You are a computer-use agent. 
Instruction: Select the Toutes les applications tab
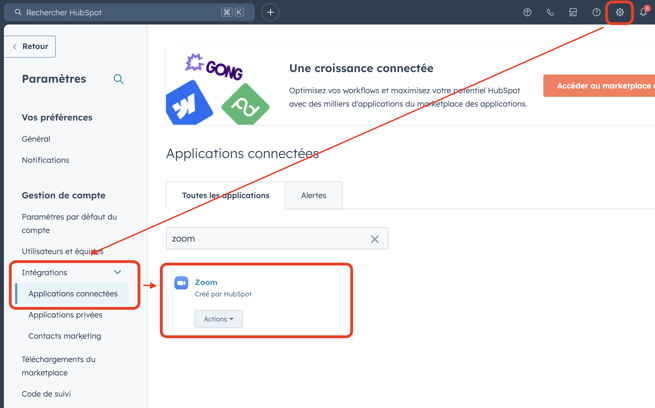(x=225, y=196)
